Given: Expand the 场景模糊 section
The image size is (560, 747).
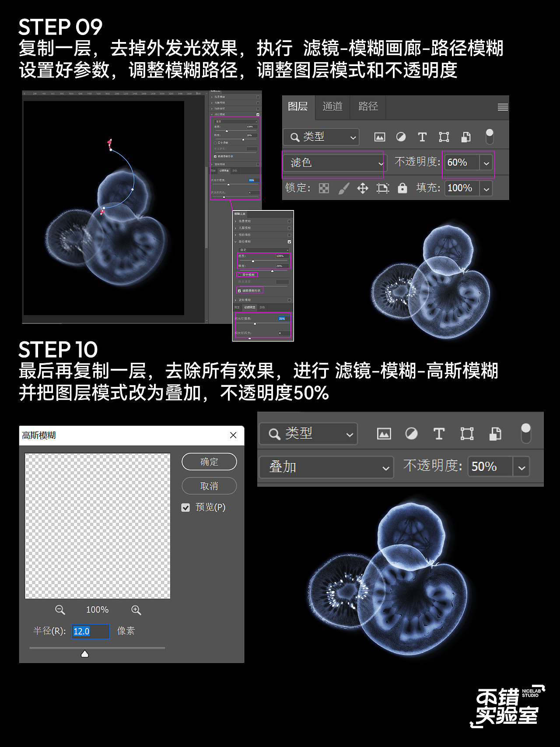Looking at the screenshot, I should coord(235,221).
